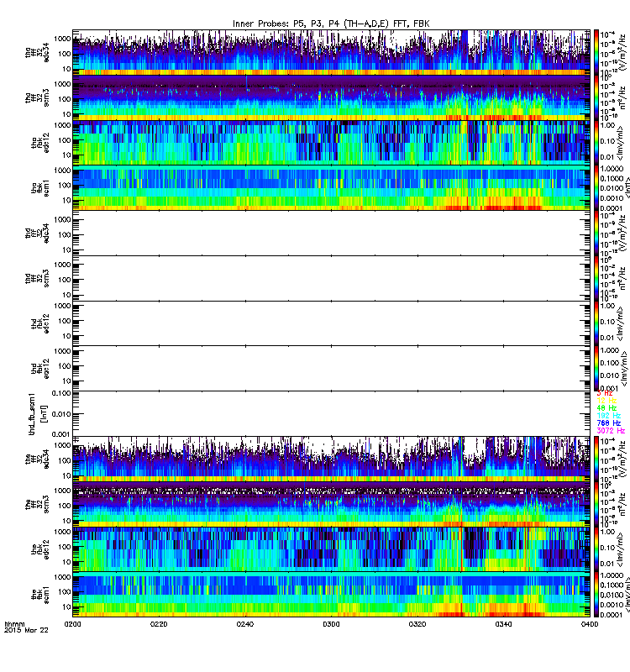Click the color bar beside tha fff scm3

pyautogui.click(x=596, y=97)
